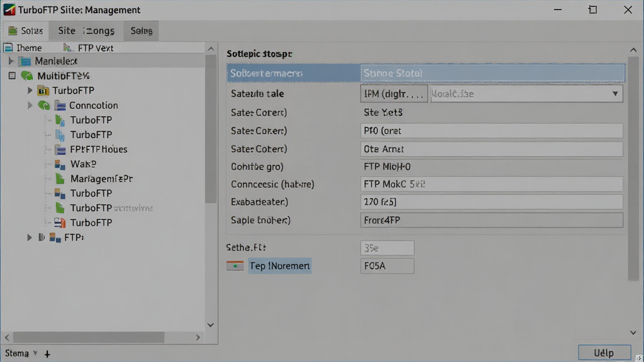The height and width of the screenshot is (362, 644).
Task: Click the FTP MloH-0 value
Action: pyautogui.click(x=387, y=167)
